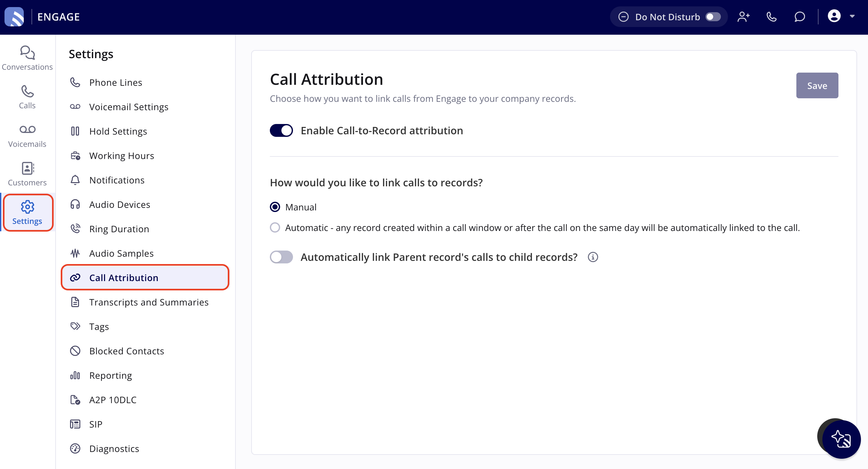Image resolution: width=868 pixels, height=469 pixels.
Task: Click the ENGAGE title text
Action: click(x=58, y=17)
